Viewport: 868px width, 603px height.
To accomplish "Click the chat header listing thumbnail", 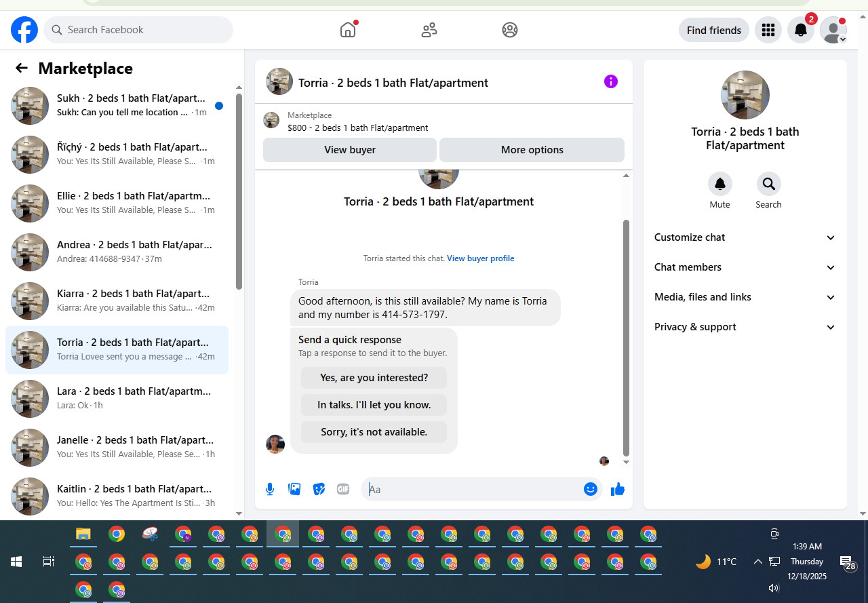I will [x=279, y=81].
